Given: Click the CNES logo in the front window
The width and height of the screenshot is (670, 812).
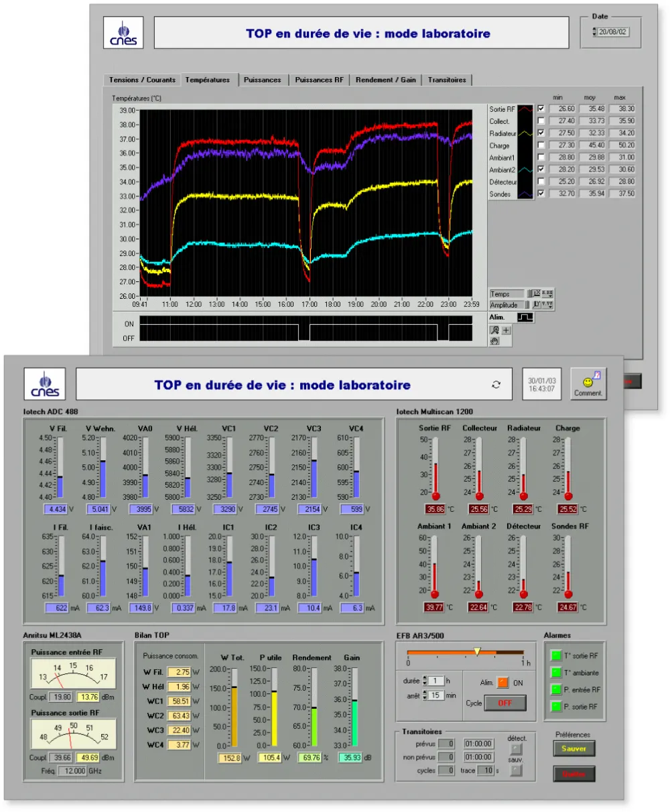Looking at the screenshot, I should pos(46,385).
